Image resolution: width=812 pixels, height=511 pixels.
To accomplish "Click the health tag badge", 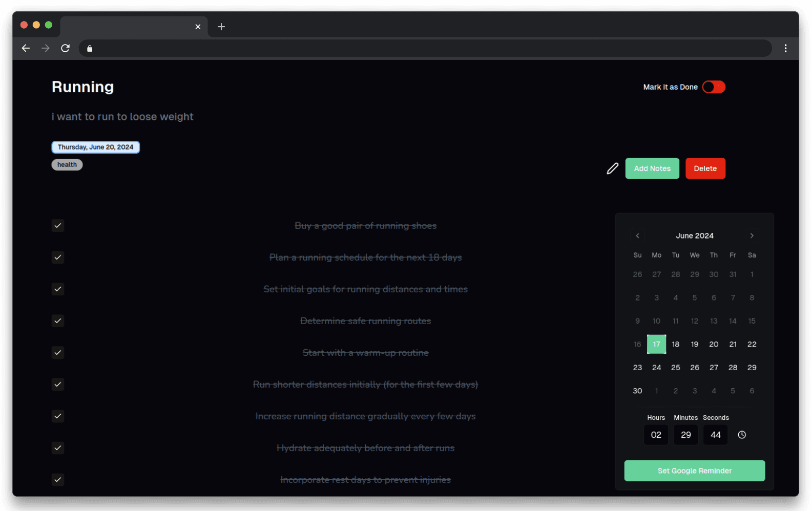I will 67,164.
